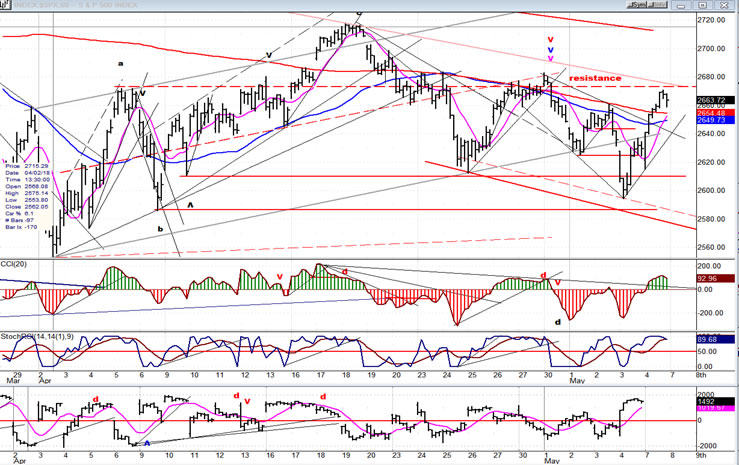The image size is (739, 465).
Task: Click the '9th' label on lower date axis
Action: (x=700, y=456)
